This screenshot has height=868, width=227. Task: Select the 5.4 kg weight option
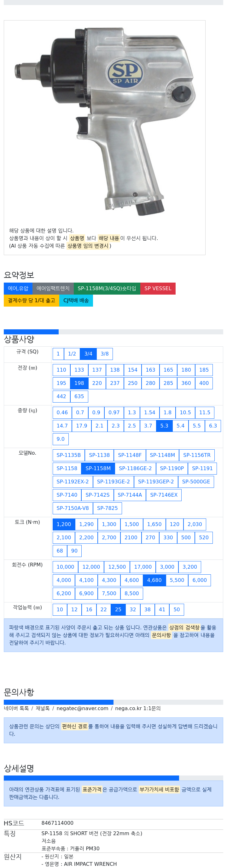click(x=181, y=426)
